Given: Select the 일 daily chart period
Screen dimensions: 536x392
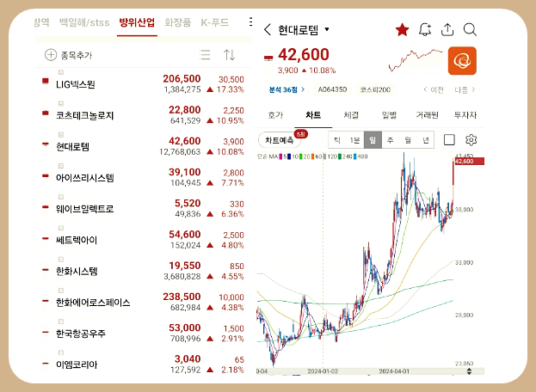Looking at the screenshot, I should 373,140.
